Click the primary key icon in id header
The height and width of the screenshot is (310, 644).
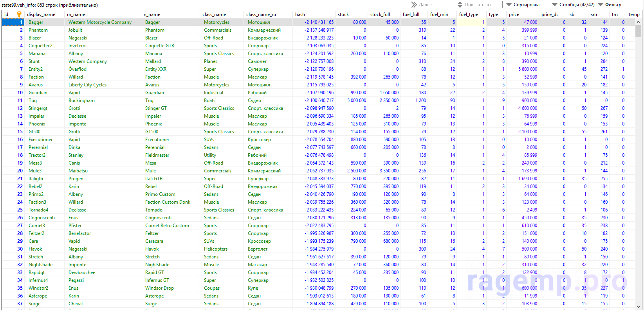[x=19, y=14]
